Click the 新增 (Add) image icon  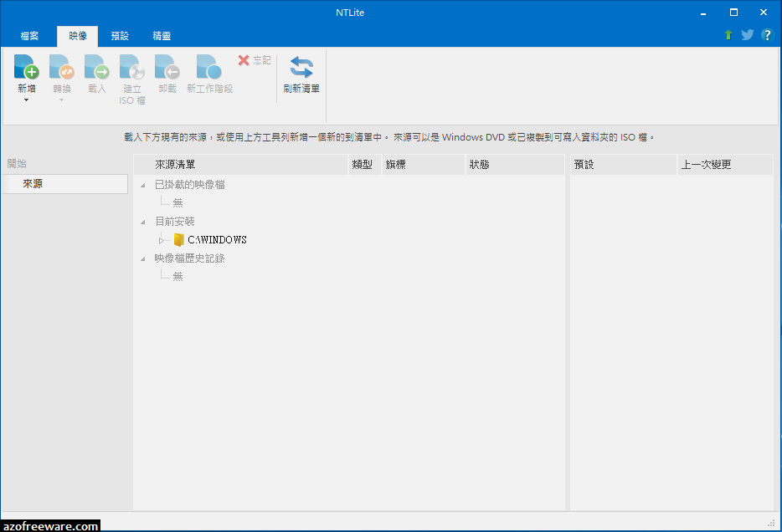coord(27,67)
